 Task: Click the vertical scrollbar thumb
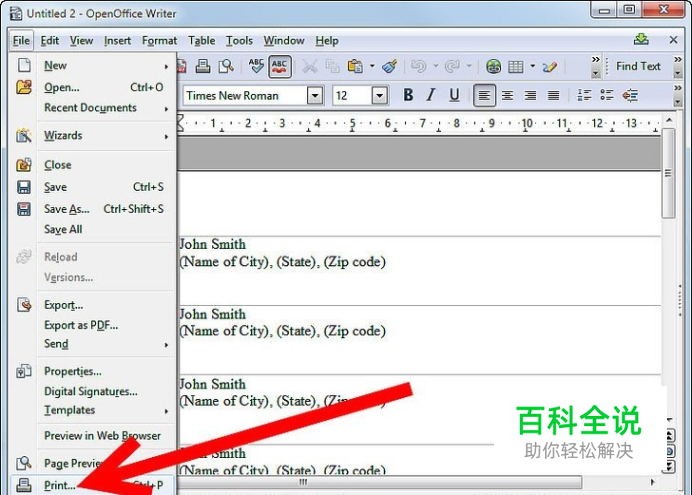click(669, 173)
